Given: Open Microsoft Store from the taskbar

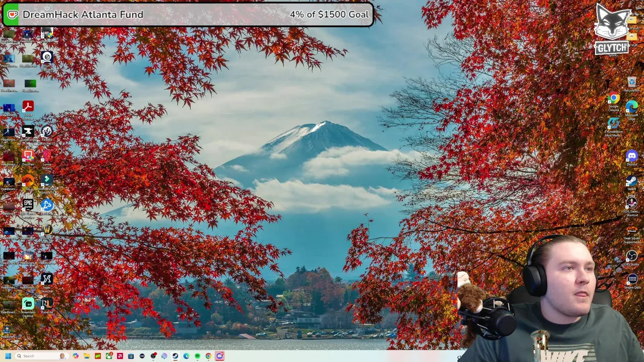Looking at the screenshot, I should click(x=131, y=356).
